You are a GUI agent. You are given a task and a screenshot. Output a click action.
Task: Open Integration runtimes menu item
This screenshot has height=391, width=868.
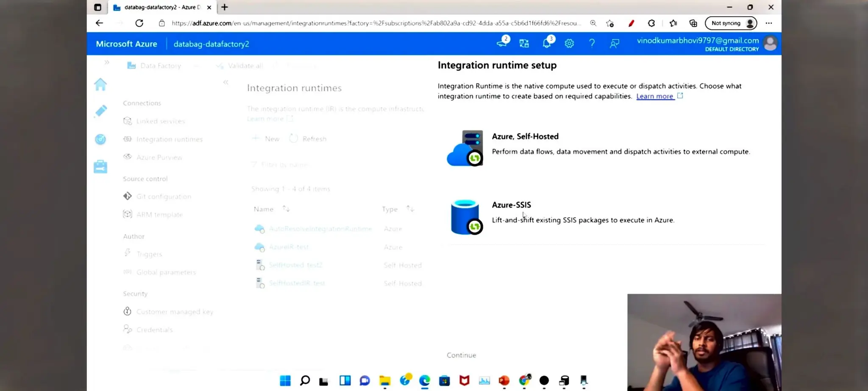tap(169, 139)
